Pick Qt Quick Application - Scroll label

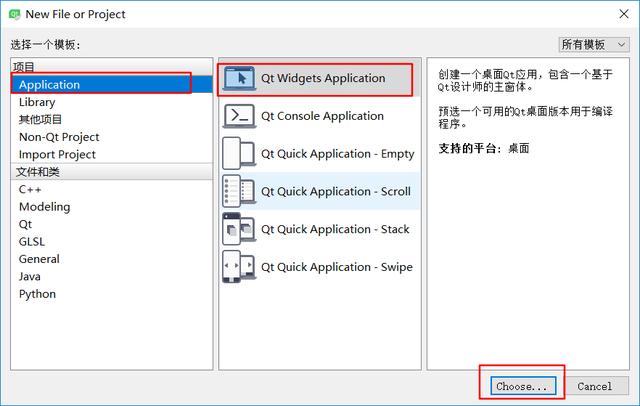(x=336, y=191)
